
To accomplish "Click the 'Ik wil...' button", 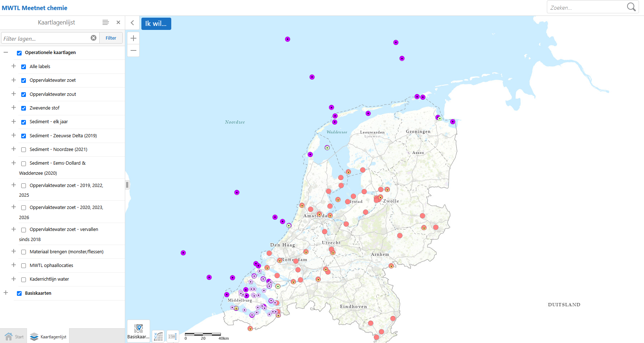I will click(x=156, y=24).
